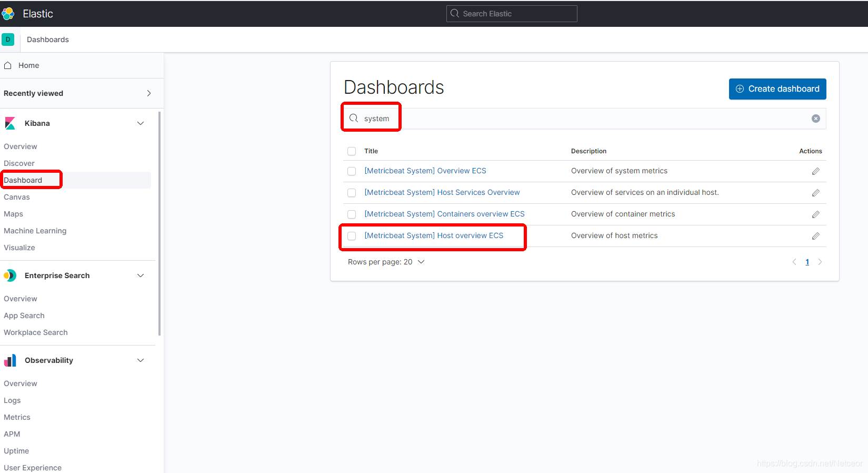Click the Dashboards breadcrumb

(48, 40)
